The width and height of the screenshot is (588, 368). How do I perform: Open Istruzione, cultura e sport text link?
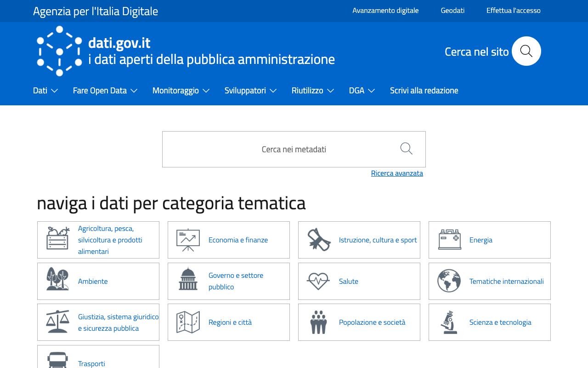coord(378,240)
